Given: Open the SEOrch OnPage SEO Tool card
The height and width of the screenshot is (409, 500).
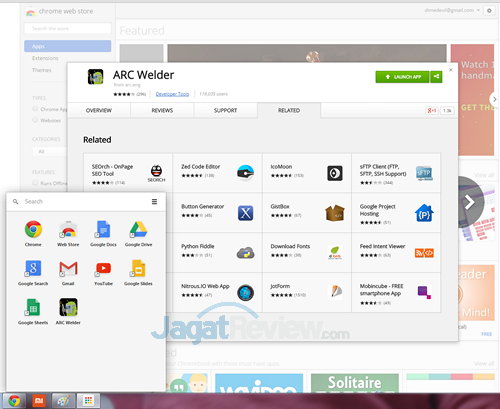Looking at the screenshot, I should 128,174.
